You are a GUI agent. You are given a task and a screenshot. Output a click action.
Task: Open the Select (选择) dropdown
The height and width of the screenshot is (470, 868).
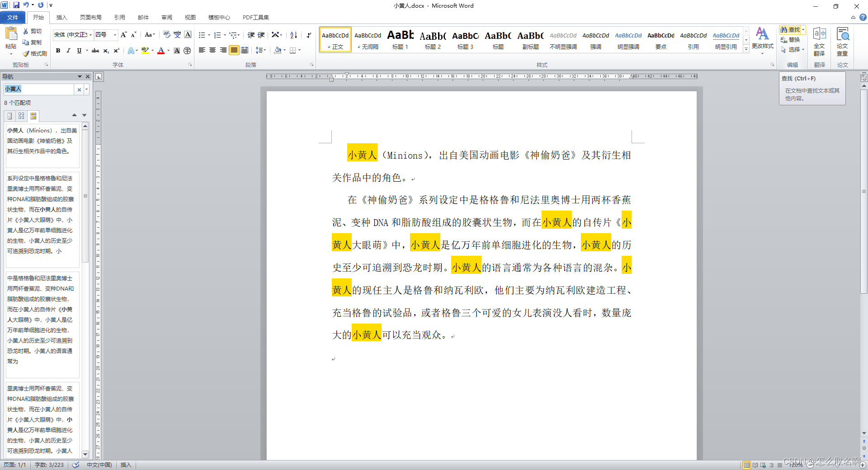[793, 50]
